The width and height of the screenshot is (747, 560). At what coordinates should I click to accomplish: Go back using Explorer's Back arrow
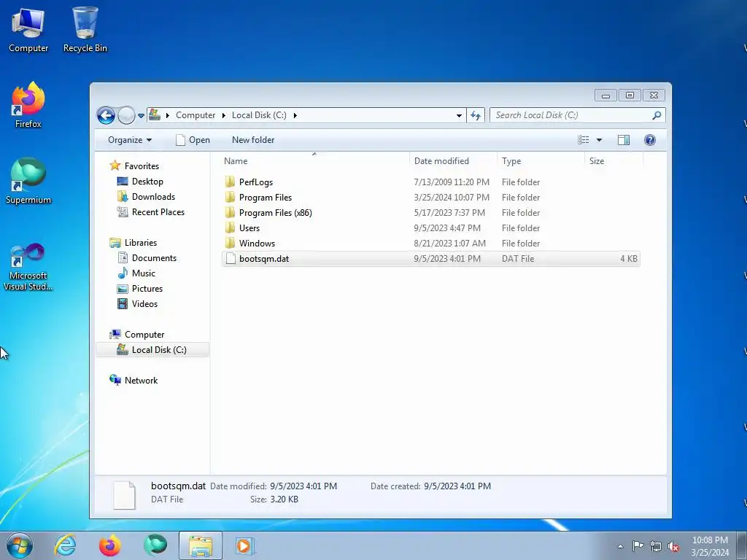pyautogui.click(x=106, y=115)
